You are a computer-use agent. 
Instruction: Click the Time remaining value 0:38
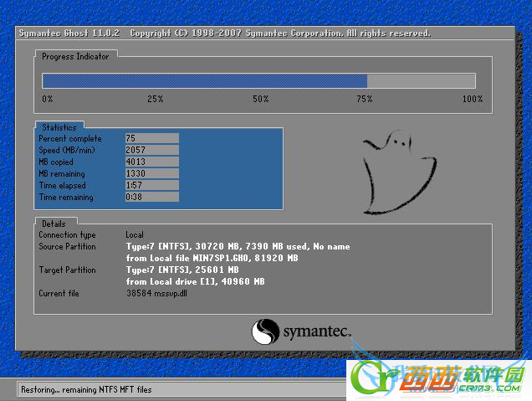pos(152,197)
